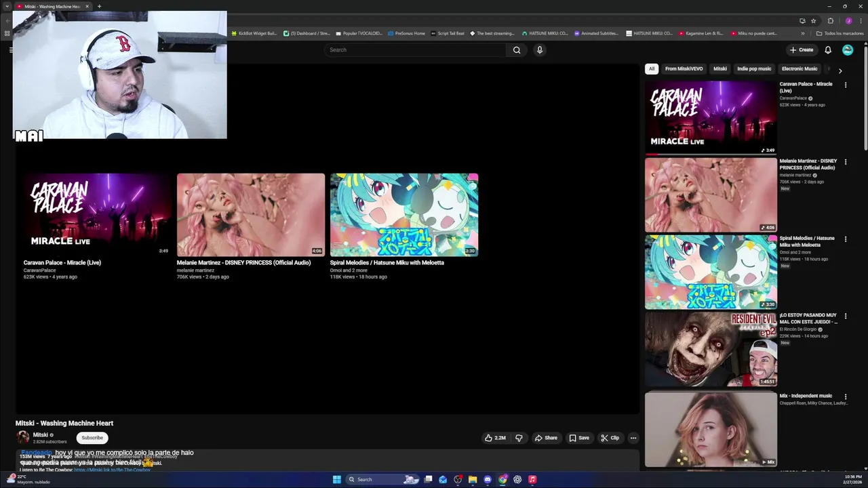The width and height of the screenshot is (868, 488).
Task: Open Script Tail Beat bookmark
Action: coord(448,33)
